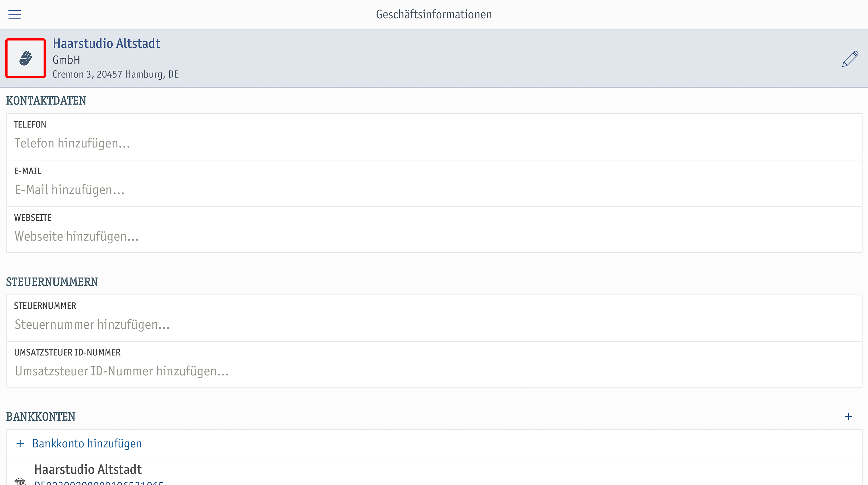This screenshot has width=868, height=485.
Task: Open the Bankkonto hinzufügen link
Action: point(87,444)
